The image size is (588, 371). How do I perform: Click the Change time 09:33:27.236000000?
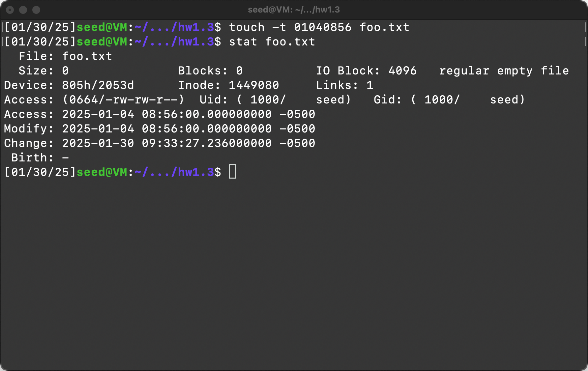(207, 143)
